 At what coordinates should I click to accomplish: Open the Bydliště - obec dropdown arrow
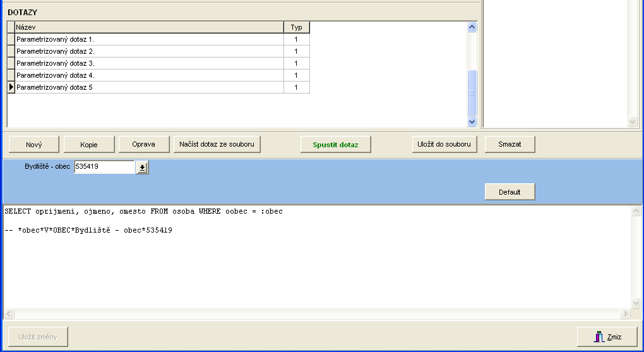pos(142,167)
